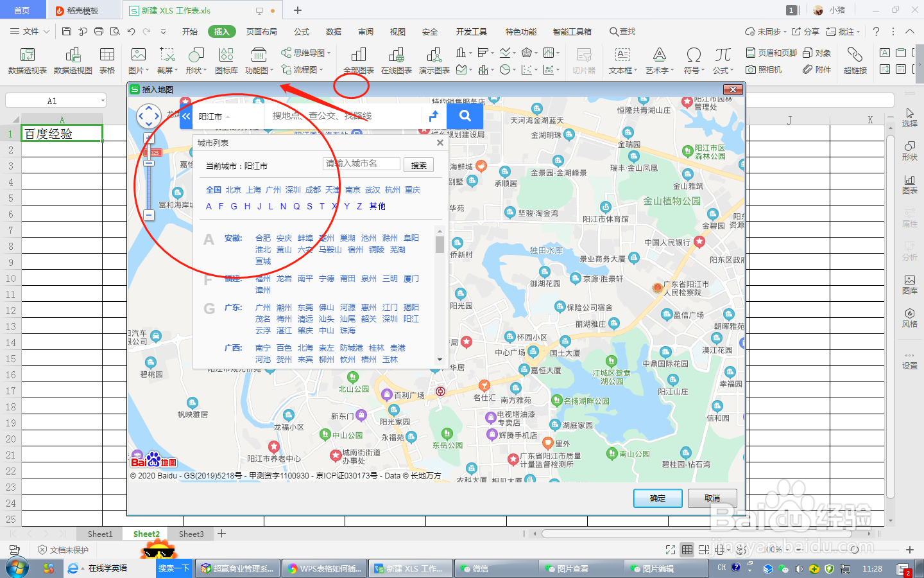
Task: Select 上海 in the city list
Action: 253,190
